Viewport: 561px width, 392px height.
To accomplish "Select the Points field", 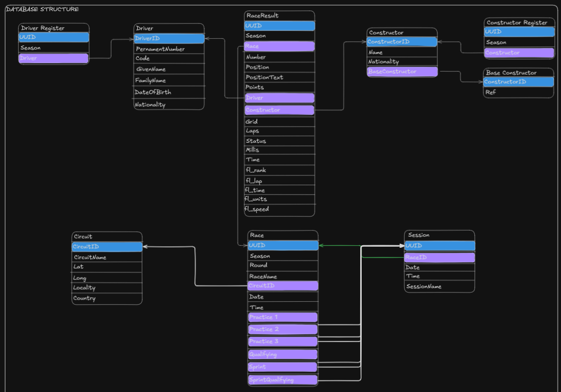I will point(279,87).
